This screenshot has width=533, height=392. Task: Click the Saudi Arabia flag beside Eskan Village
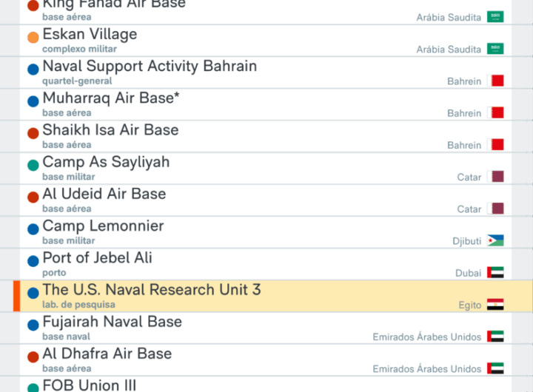pyautogui.click(x=495, y=49)
